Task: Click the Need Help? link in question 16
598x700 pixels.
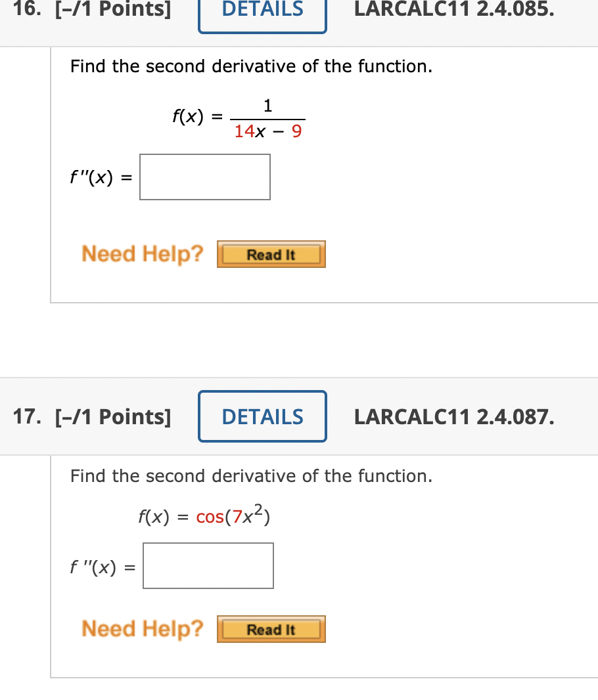Action: [x=142, y=253]
